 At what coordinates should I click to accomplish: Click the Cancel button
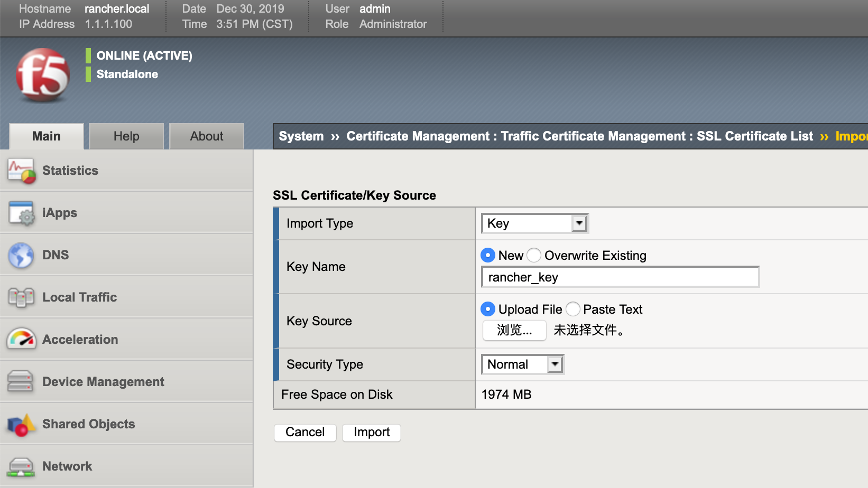305,432
